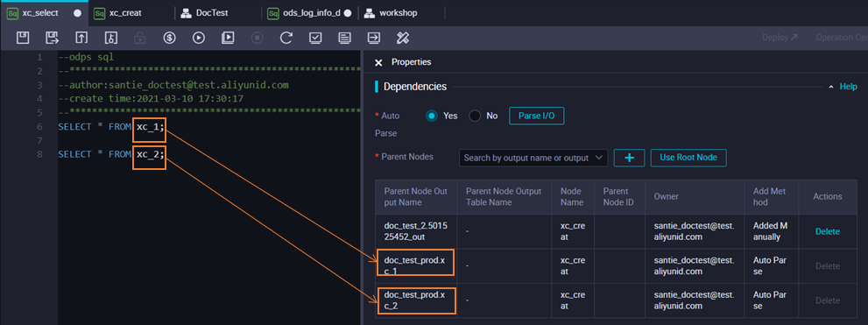Delete the doc_test_2.501525452_out parent node
The image size is (868, 325).
[x=828, y=231]
